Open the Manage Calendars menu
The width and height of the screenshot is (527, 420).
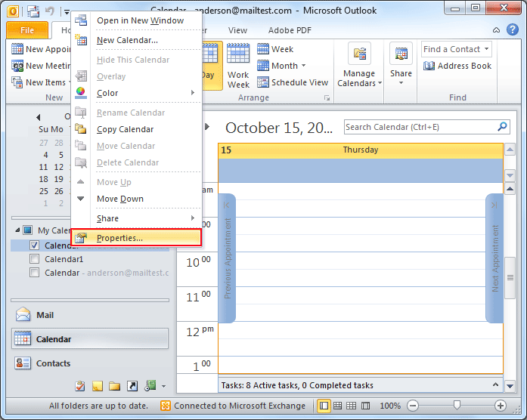pos(359,65)
